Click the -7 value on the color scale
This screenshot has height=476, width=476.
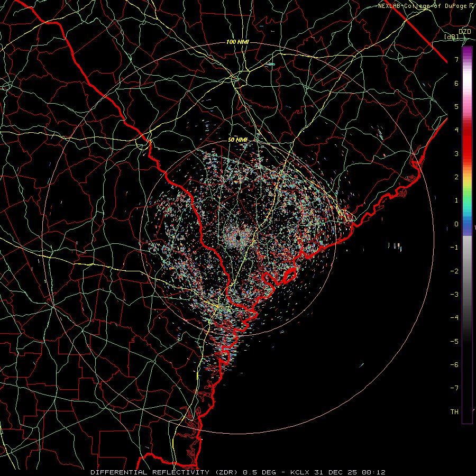click(454, 388)
